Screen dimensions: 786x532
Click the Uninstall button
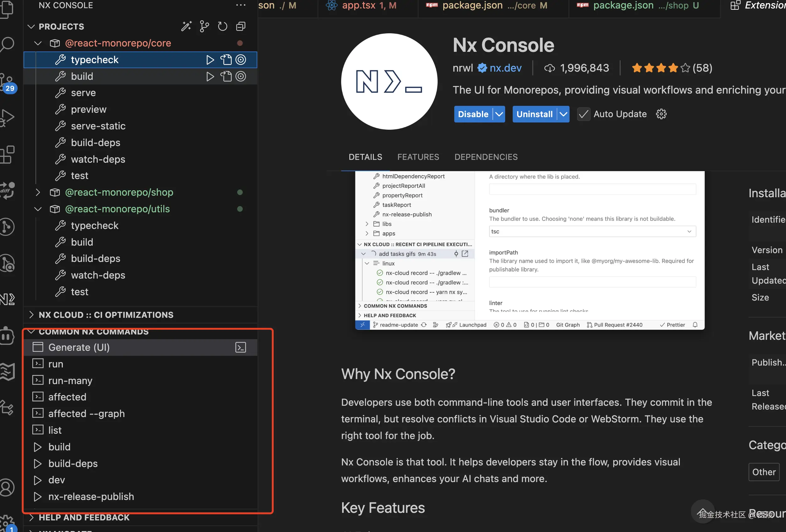click(534, 114)
